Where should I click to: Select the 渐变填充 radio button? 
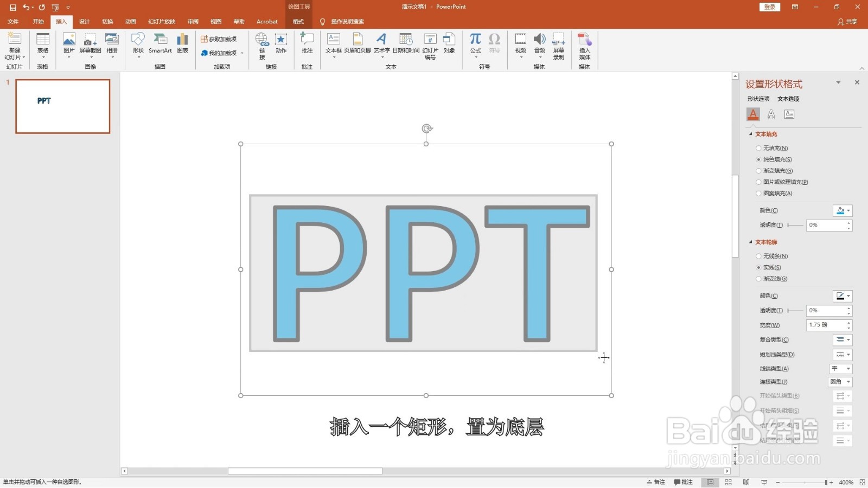tap(758, 170)
